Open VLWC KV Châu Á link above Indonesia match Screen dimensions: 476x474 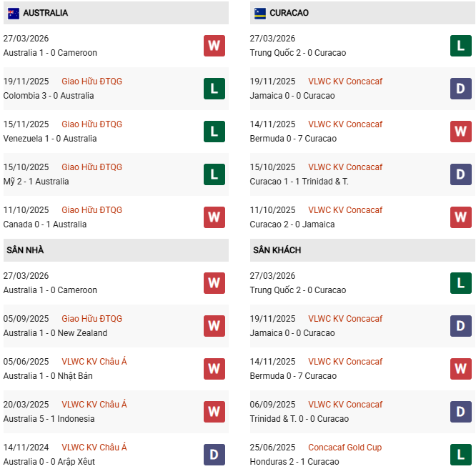pos(94,405)
